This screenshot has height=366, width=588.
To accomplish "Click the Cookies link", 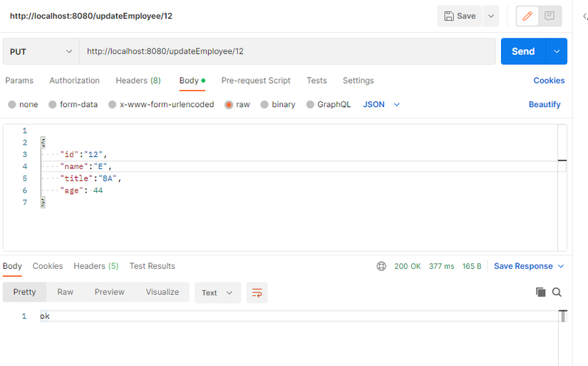I will click(x=549, y=81).
